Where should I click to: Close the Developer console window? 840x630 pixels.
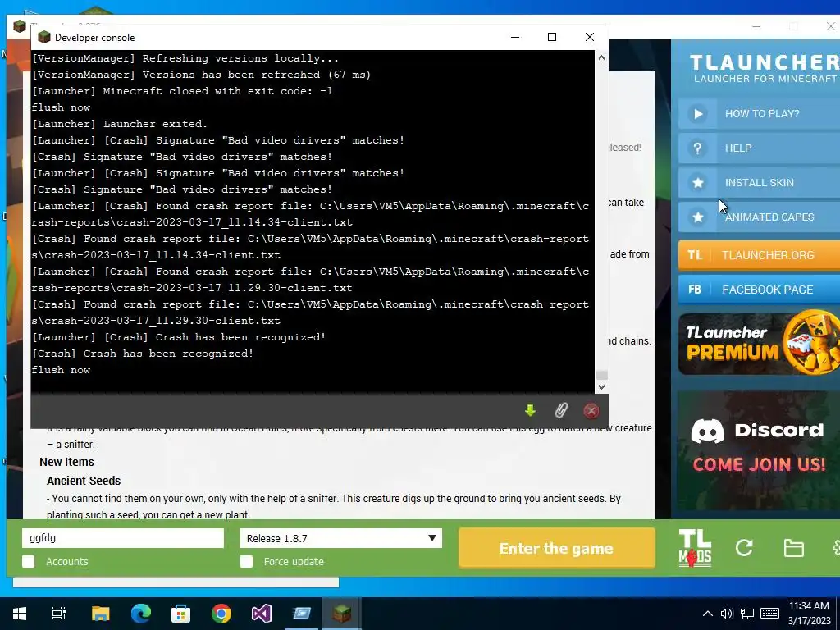(x=589, y=37)
